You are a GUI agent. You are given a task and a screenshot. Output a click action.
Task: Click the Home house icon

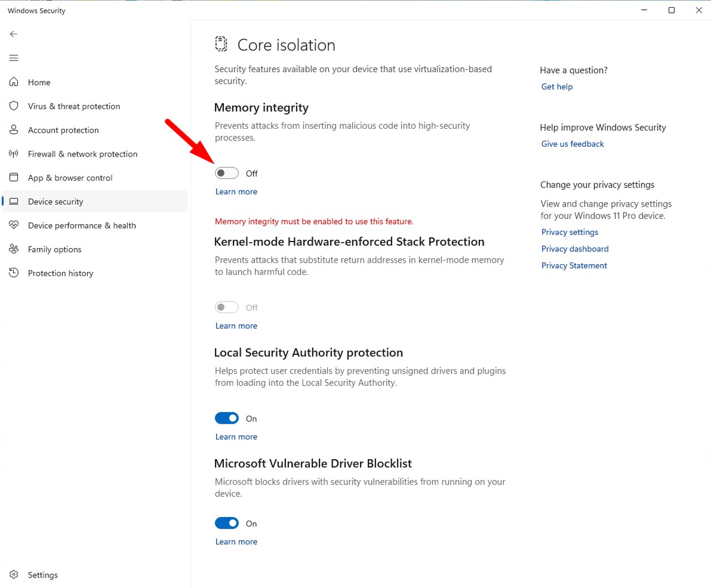pos(14,82)
